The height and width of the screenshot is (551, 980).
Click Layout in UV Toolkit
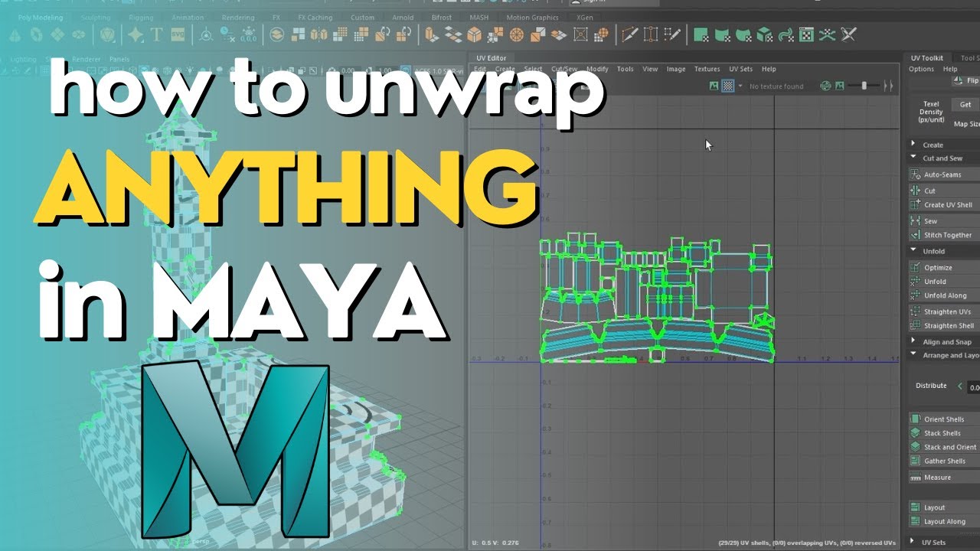(944, 507)
